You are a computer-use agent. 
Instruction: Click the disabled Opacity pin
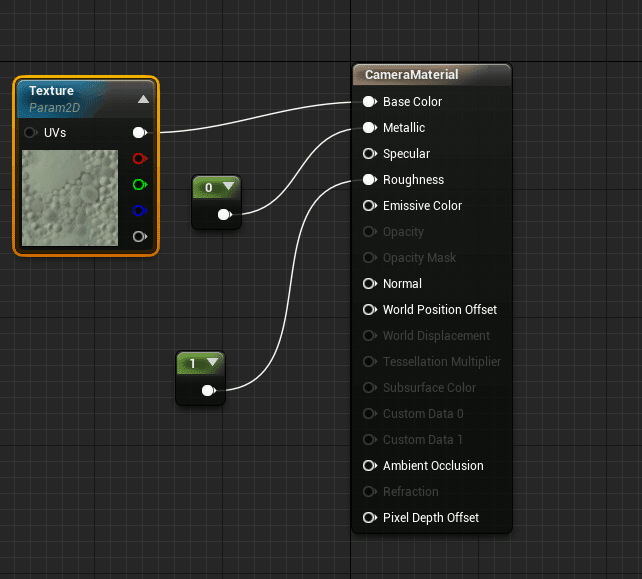370,232
